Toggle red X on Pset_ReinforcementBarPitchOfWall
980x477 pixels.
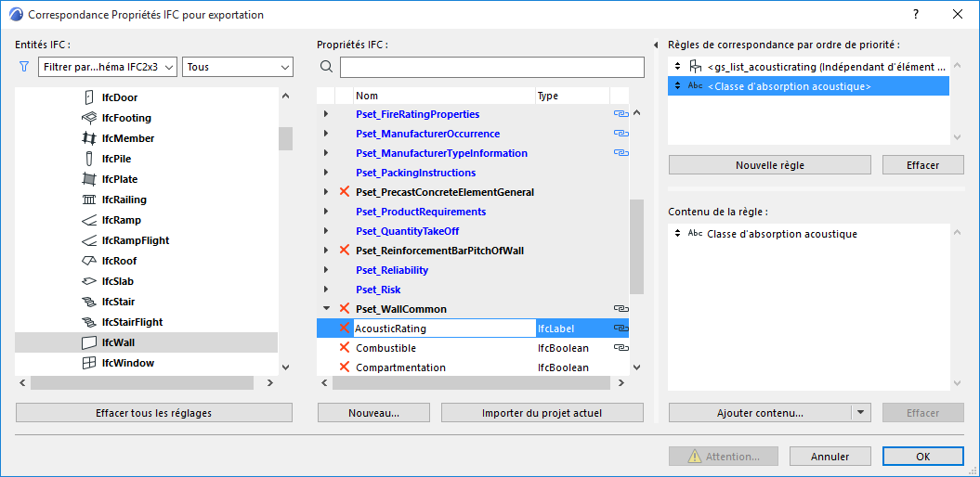tap(344, 251)
